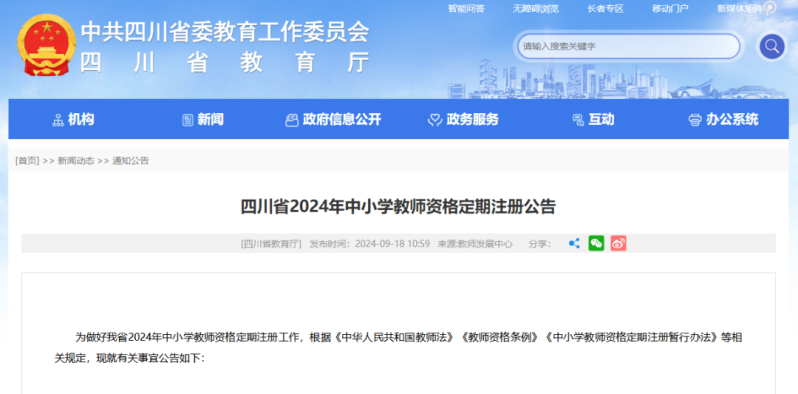Share the article via WeChat icon

(x=596, y=243)
